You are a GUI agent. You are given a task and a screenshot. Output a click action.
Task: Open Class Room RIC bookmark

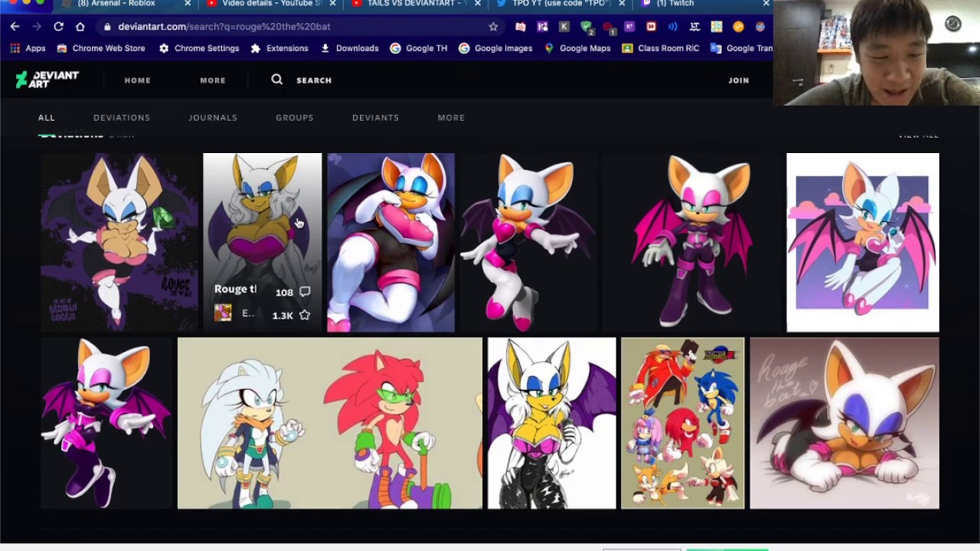661,48
